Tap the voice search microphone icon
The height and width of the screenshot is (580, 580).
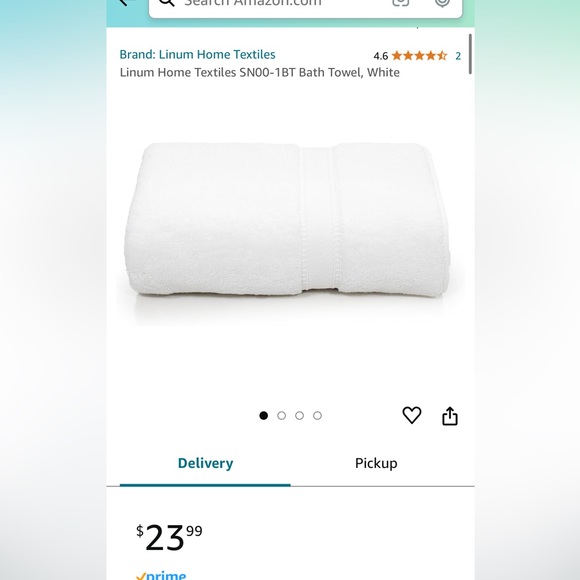pos(442,2)
